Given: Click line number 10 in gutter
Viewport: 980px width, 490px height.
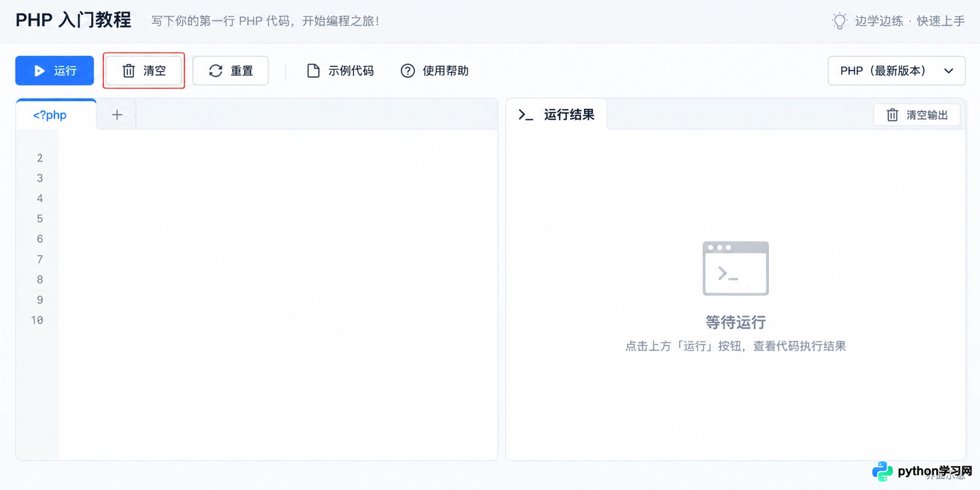Looking at the screenshot, I should pyautogui.click(x=37, y=320).
